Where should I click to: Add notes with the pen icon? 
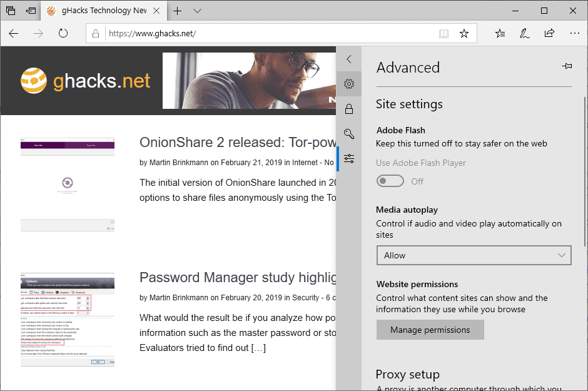click(525, 33)
